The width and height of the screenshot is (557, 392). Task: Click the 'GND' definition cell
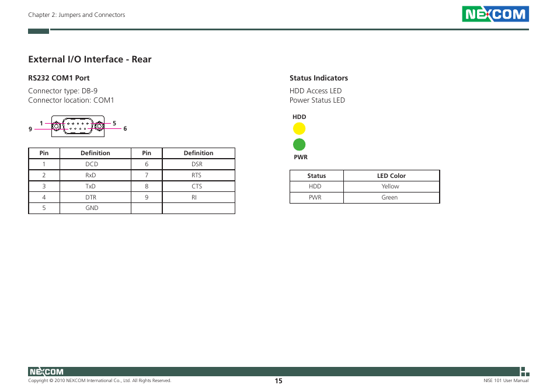coord(95,208)
